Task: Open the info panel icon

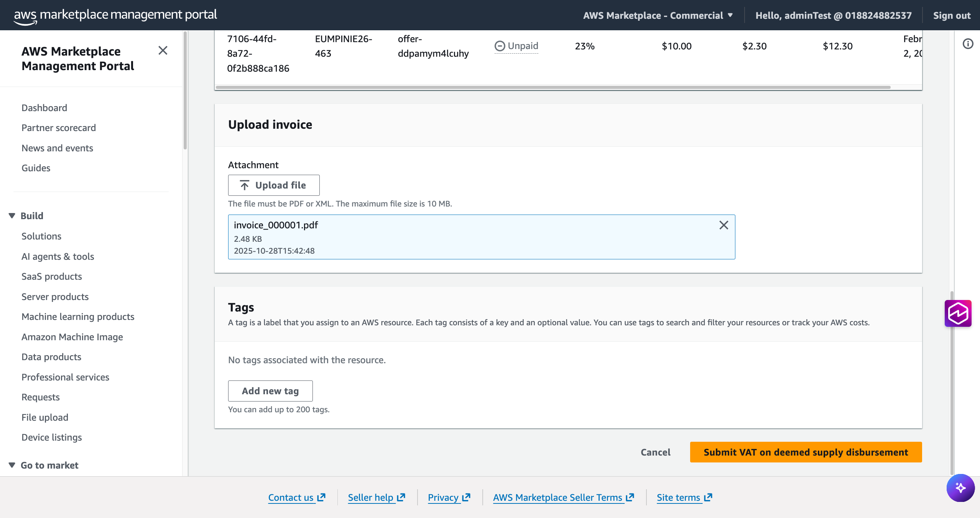Action: click(968, 44)
